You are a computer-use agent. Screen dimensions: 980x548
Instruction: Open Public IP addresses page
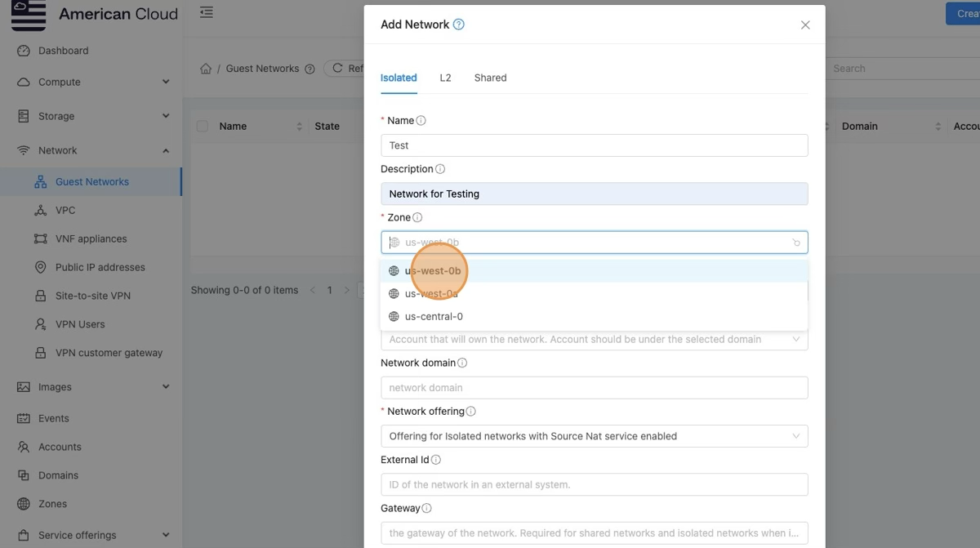tap(100, 268)
